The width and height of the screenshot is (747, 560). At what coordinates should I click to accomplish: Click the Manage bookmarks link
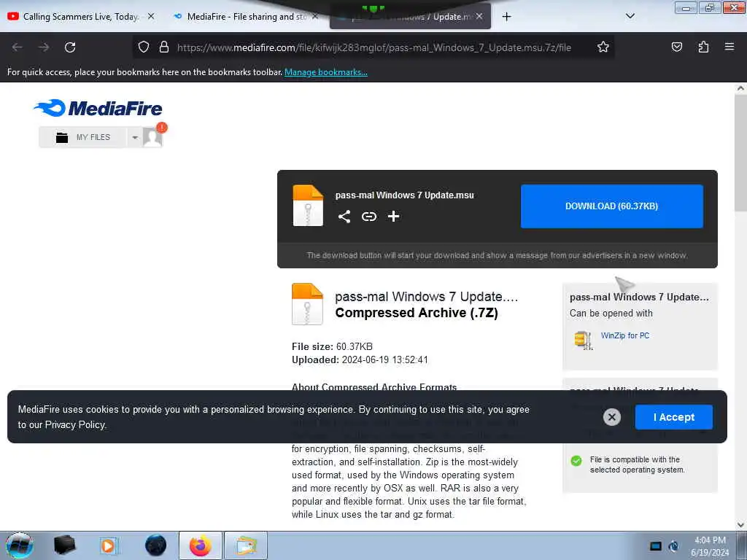(326, 72)
